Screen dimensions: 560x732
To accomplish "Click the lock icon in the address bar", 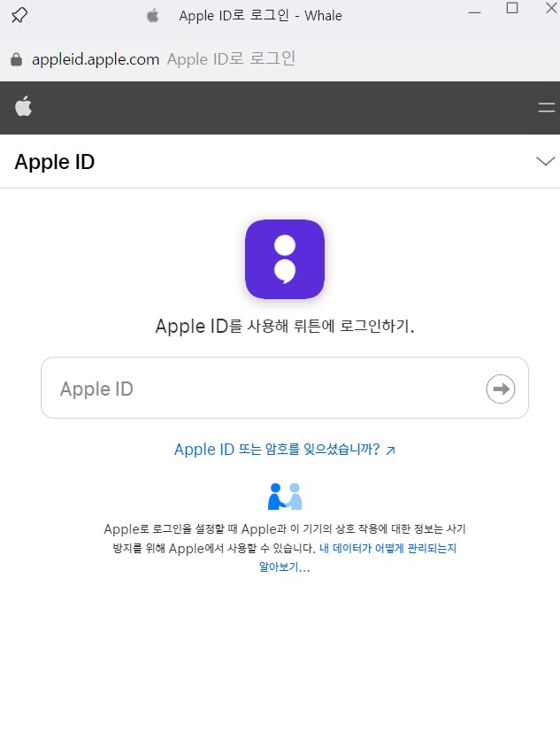I will 16,59.
